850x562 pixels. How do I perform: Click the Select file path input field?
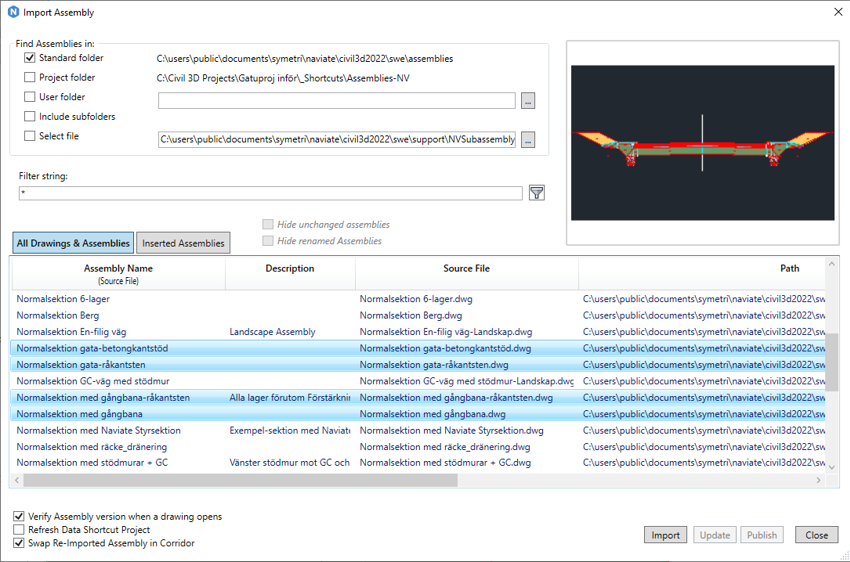click(337, 140)
